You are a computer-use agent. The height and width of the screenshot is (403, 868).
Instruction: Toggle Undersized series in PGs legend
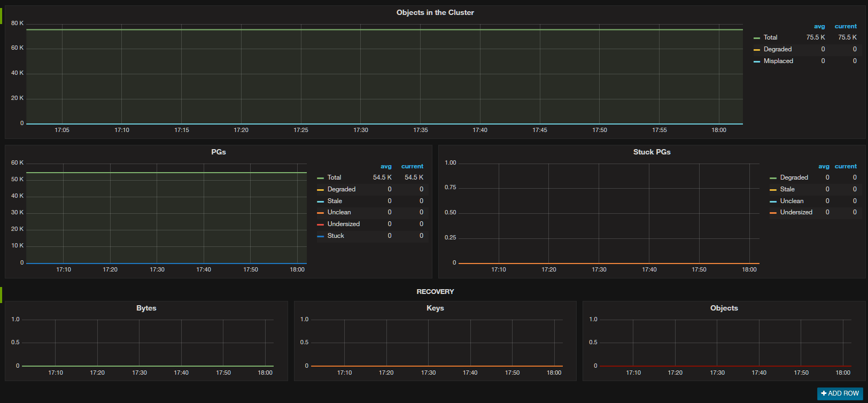coord(344,224)
